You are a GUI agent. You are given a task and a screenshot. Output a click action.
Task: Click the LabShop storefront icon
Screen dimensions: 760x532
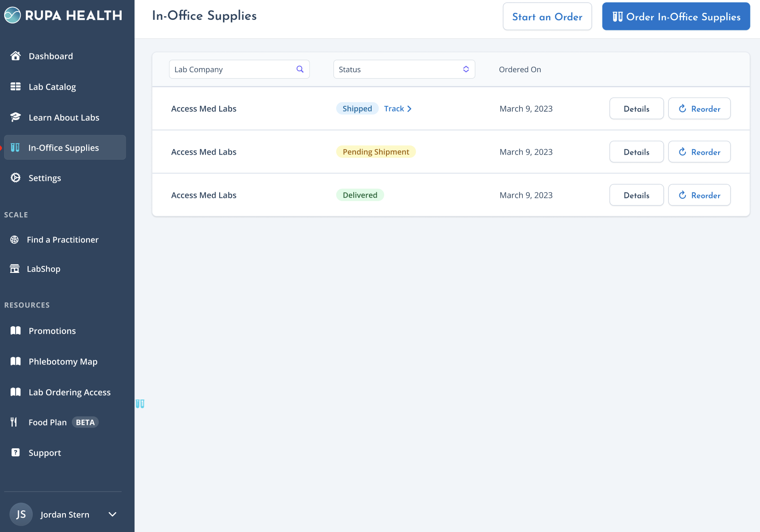click(15, 268)
